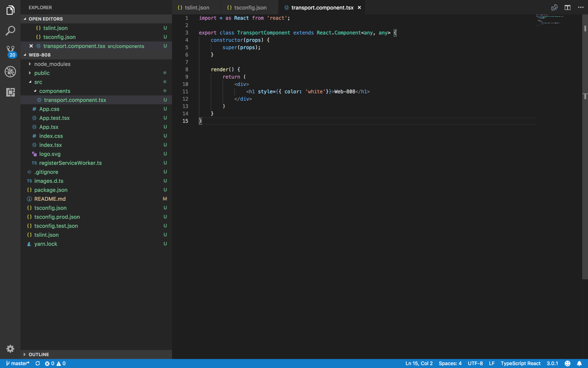Click the split editor icon
The width and height of the screenshot is (588, 368).
point(568,8)
